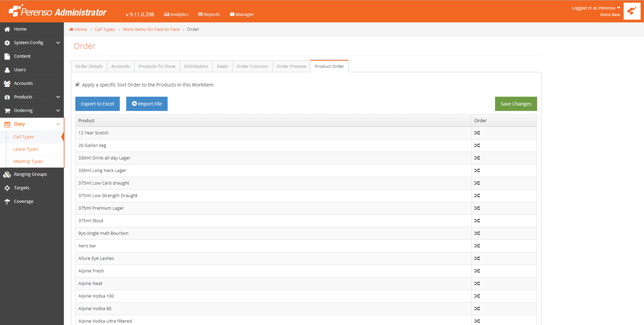Click shuffle icon for 330ml Drink all day Lager
The width and height of the screenshot is (644, 325).
pos(477,158)
